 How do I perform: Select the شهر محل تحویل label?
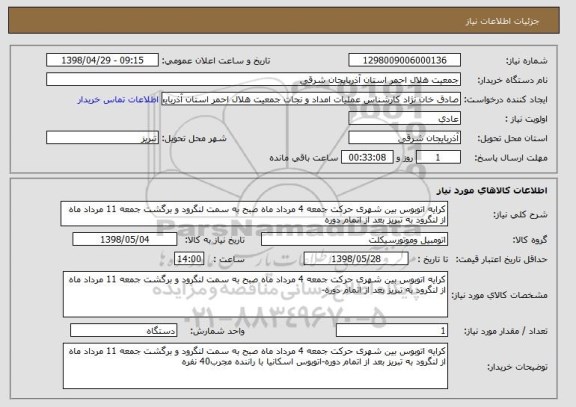(x=194, y=138)
